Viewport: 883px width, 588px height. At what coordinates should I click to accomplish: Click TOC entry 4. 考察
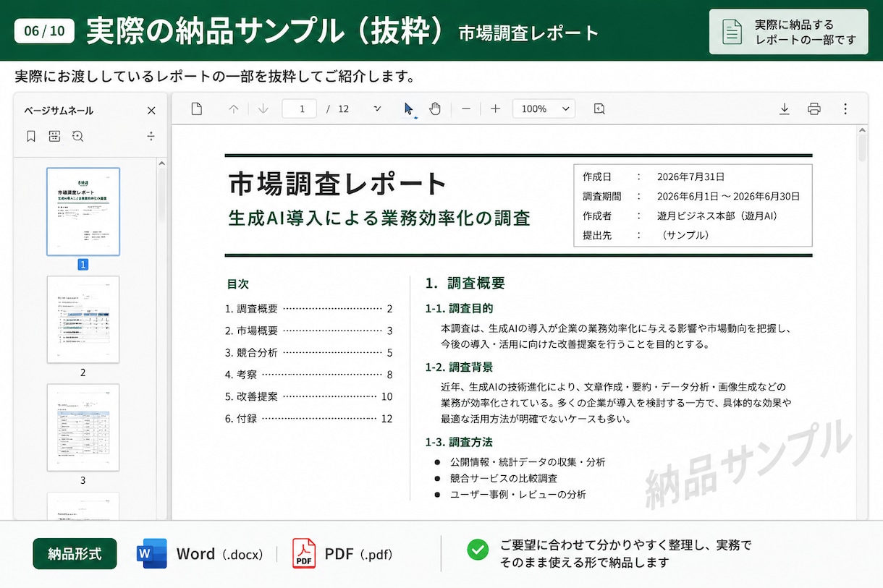point(309,375)
